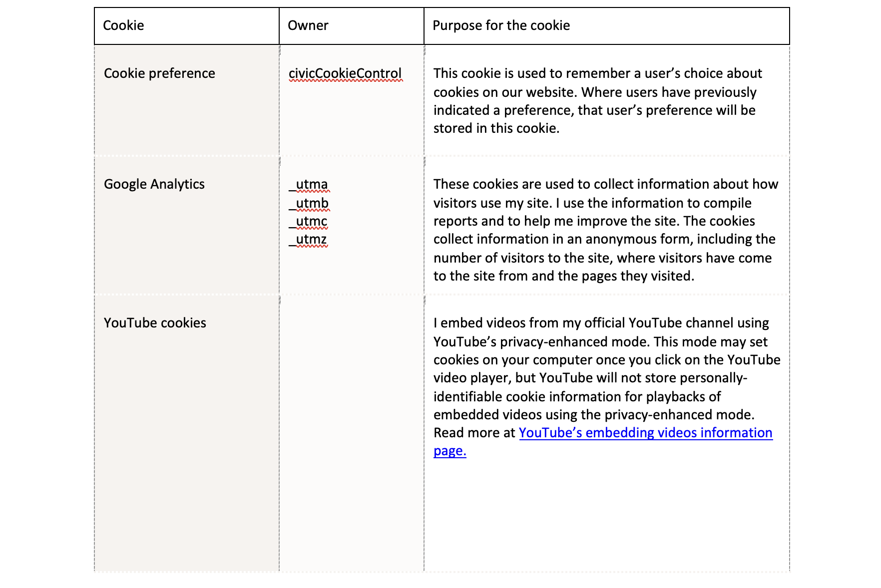This screenshot has width=881, height=588.
Task: Click the _utmz cookie name
Action: [x=309, y=240]
